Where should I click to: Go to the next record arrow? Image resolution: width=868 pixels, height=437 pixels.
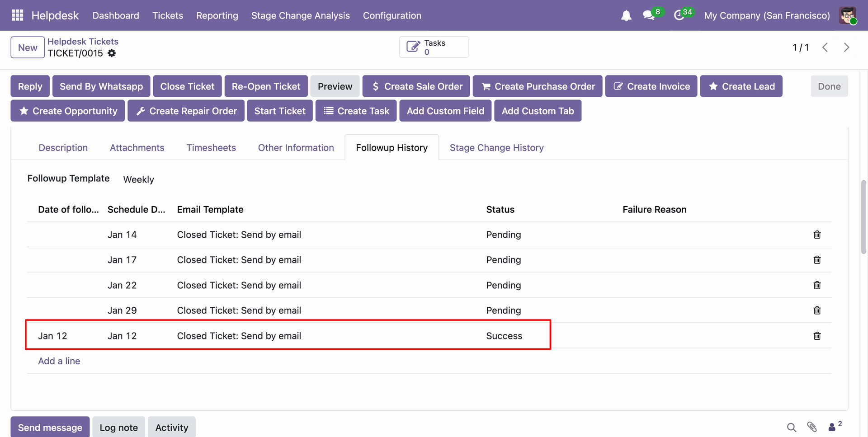point(846,47)
